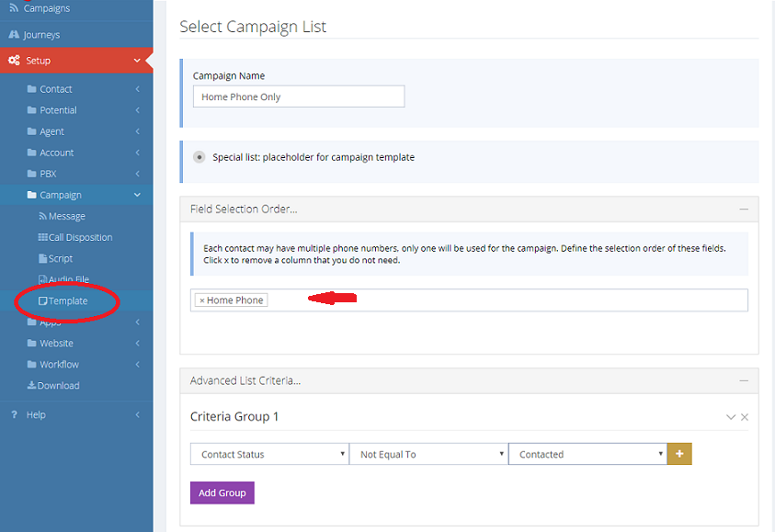
Task: Close Criteria Group 1 with x icon
Action: (x=745, y=417)
